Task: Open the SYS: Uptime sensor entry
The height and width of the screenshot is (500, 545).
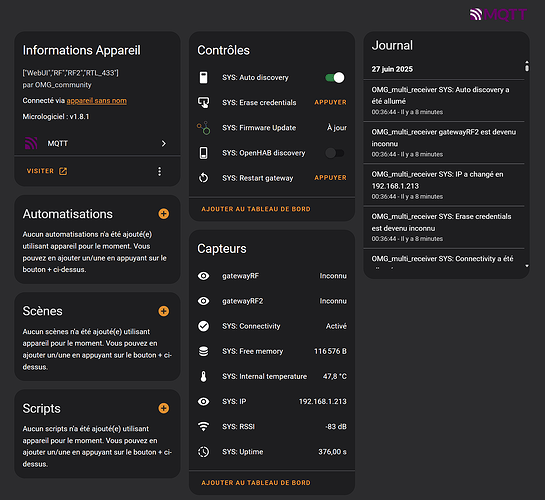Action: (x=272, y=452)
